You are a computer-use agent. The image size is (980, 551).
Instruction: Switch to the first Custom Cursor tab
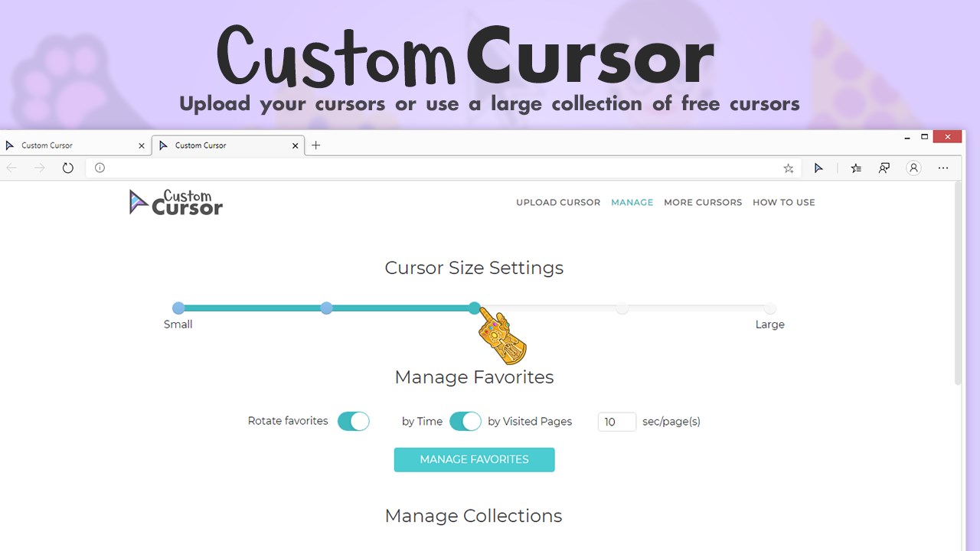(x=75, y=145)
